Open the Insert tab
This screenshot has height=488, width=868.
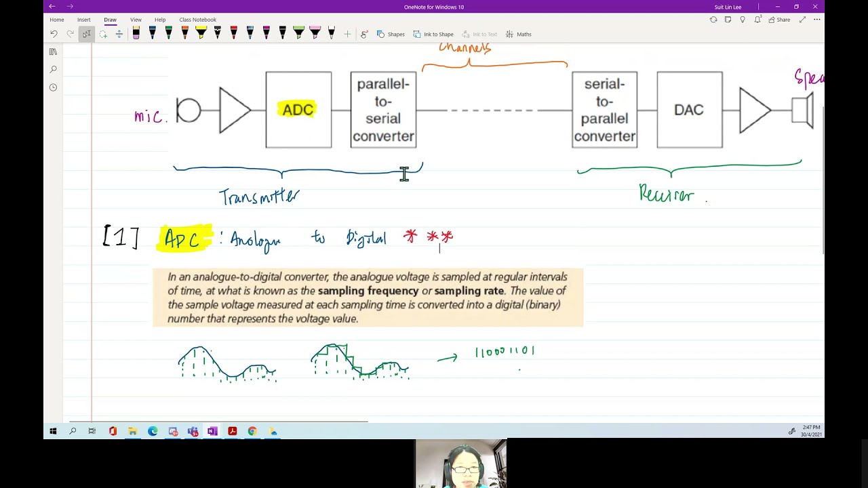click(83, 20)
